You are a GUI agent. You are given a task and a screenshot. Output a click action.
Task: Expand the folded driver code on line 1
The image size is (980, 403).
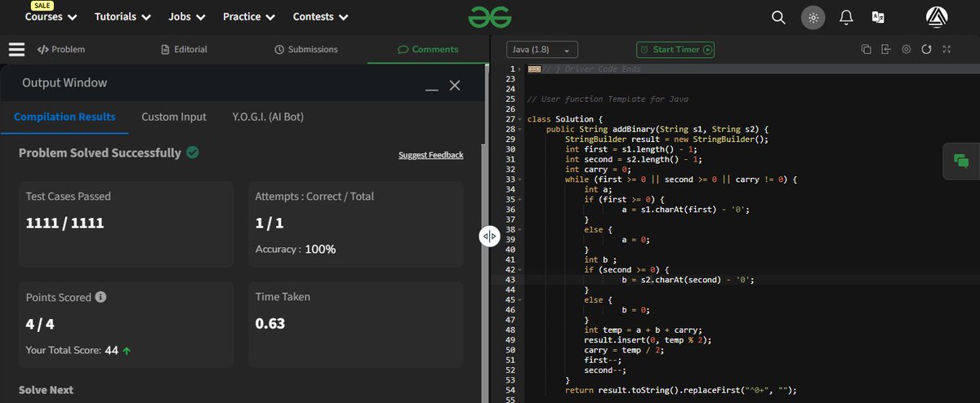pyautogui.click(x=534, y=69)
